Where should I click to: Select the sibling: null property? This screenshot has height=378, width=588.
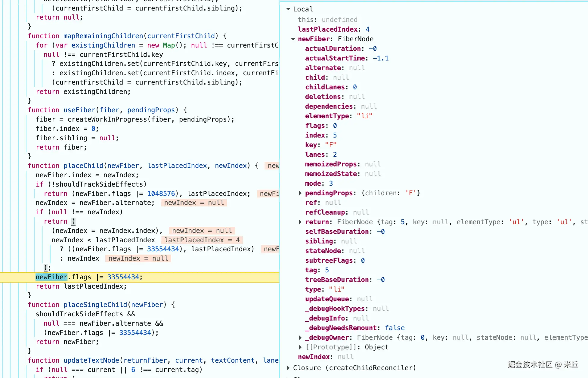point(331,241)
